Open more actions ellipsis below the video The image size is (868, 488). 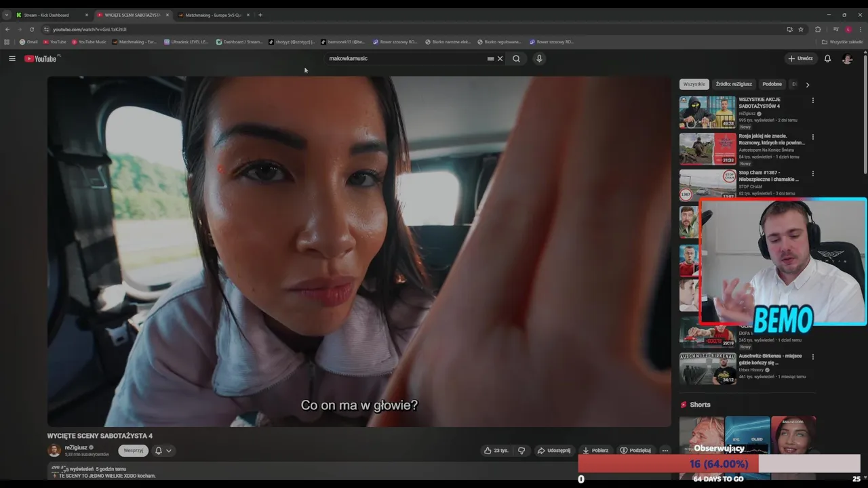(665, 450)
